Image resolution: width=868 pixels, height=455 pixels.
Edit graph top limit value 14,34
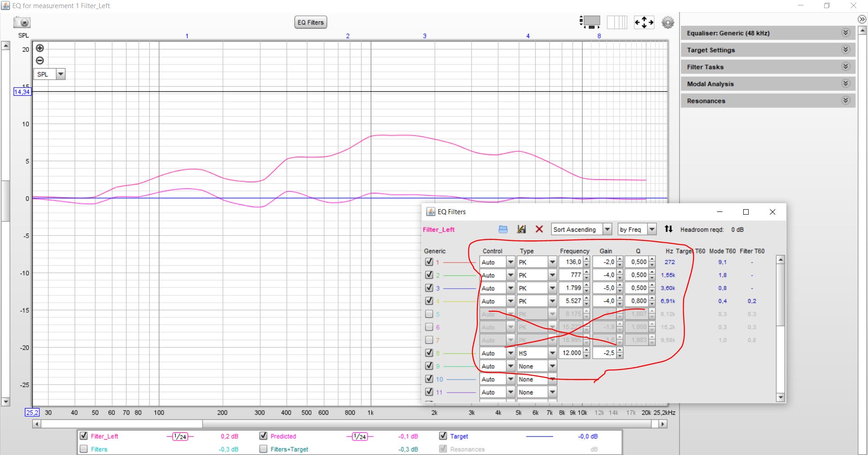click(22, 92)
